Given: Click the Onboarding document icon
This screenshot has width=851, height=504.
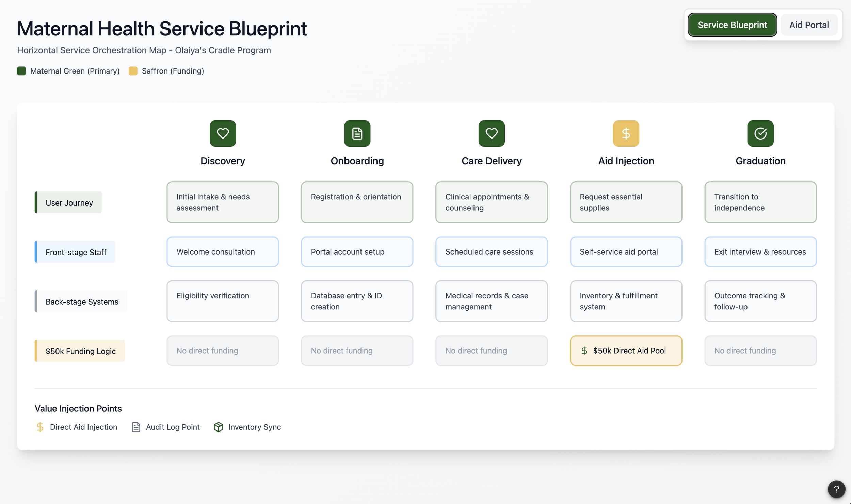Looking at the screenshot, I should click(x=357, y=133).
